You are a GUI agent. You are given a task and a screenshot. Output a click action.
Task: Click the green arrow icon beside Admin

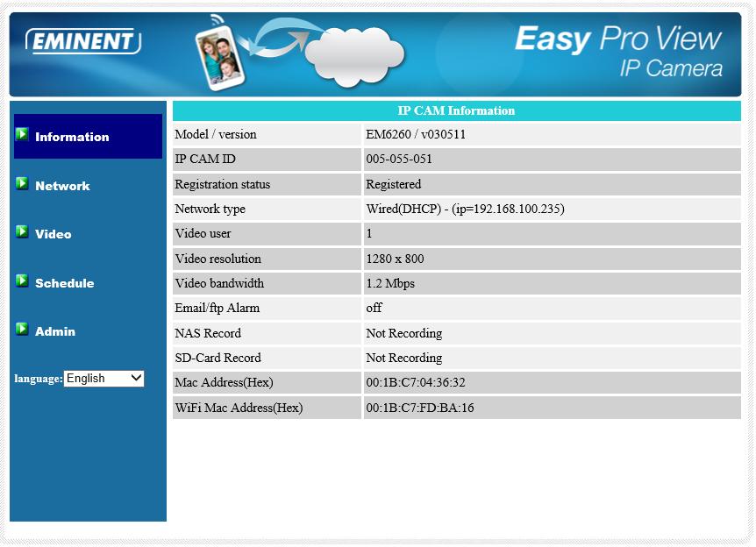[22, 329]
